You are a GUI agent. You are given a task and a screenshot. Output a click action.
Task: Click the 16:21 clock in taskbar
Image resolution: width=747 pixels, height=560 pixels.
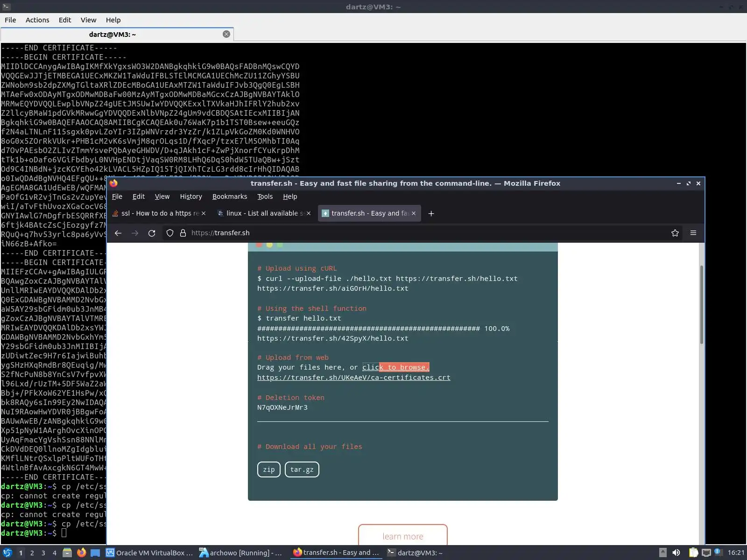pyautogui.click(x=736, y=553)
